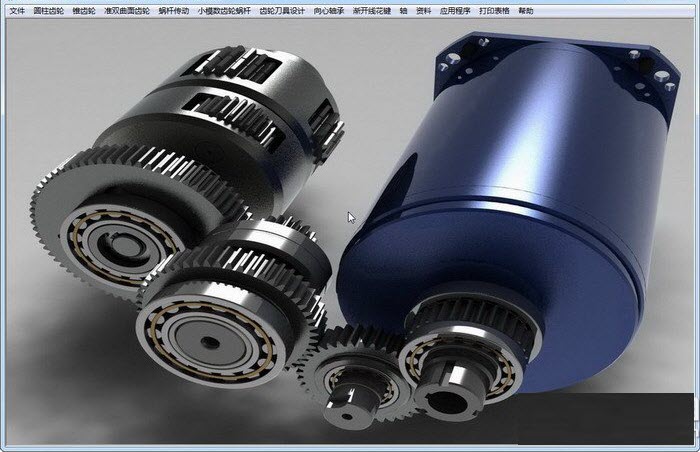Expand the 小模数齿轮蜗杆 menu
This screenshot has height=452, width=700.
click(x=223, y=10)
